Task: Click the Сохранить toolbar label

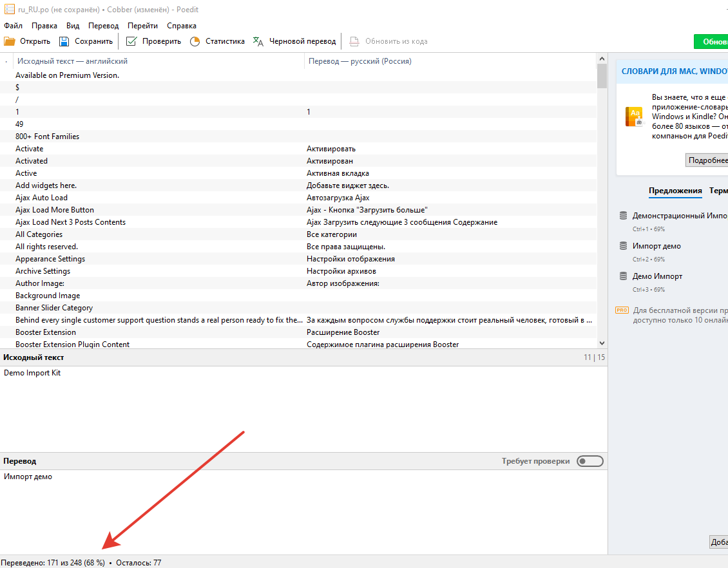Action: [x=94, y=41]
